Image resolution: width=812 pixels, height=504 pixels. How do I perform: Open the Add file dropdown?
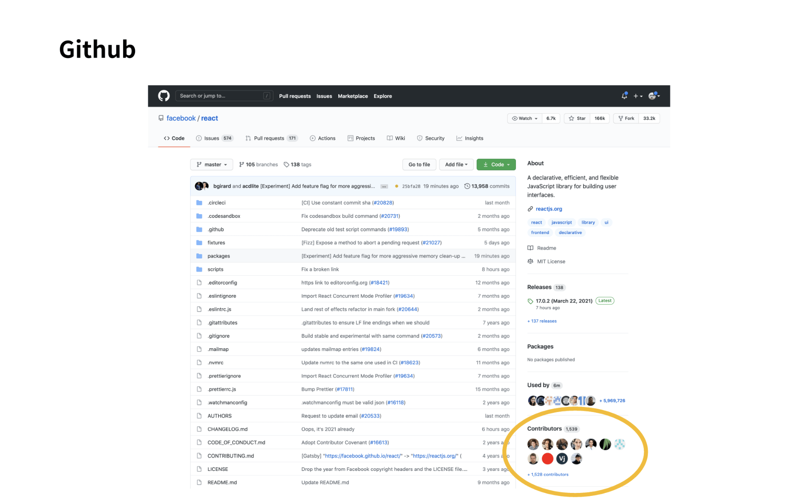tap(456, 165)
